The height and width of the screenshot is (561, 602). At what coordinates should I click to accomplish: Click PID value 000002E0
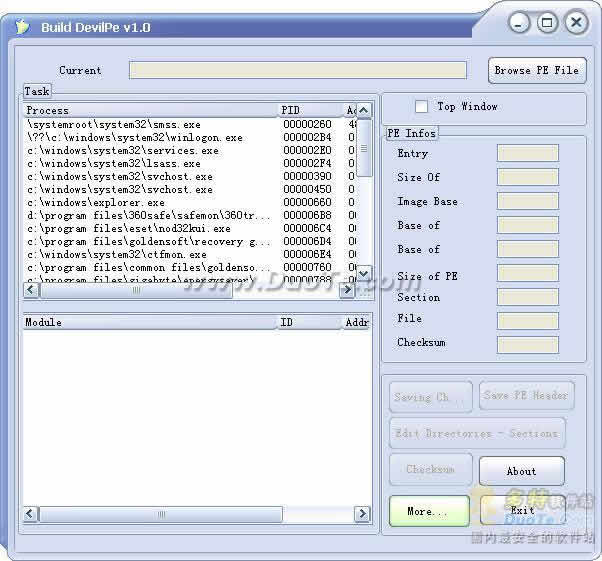coord(308,151)
